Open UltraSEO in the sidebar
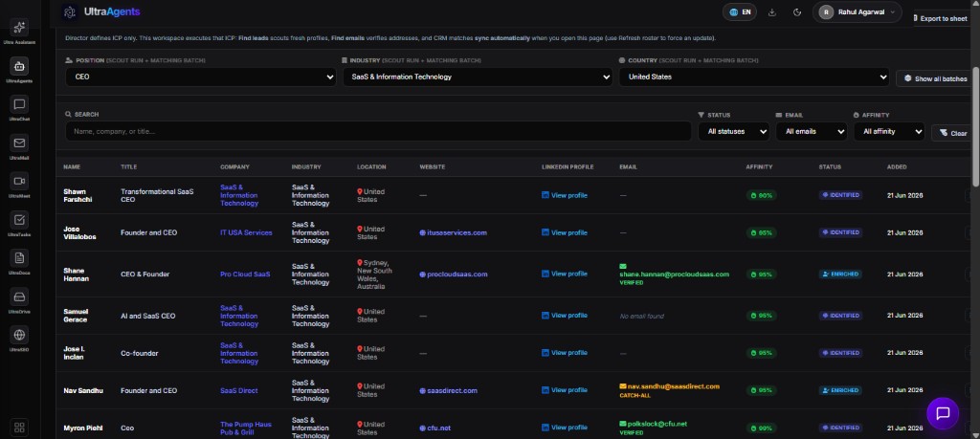Image resolution: width=980 pixels, height=439 pixels. pos(19,340)
